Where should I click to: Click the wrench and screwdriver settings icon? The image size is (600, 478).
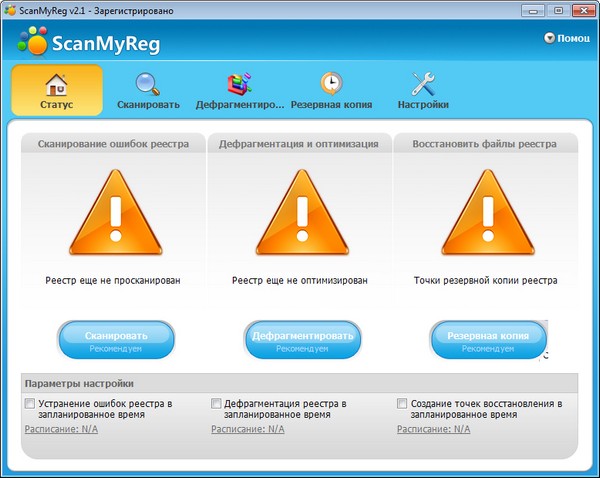(x=423, y=84)
